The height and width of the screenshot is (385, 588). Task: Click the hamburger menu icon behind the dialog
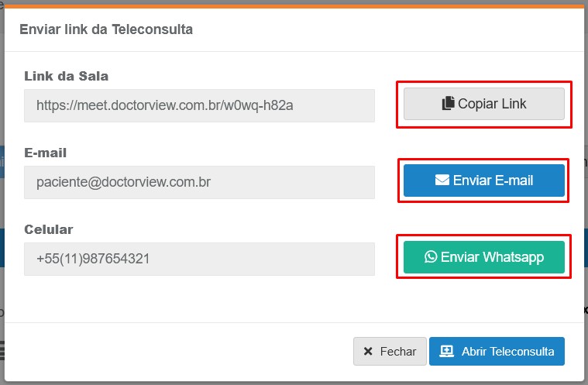(x=2, y=349)
